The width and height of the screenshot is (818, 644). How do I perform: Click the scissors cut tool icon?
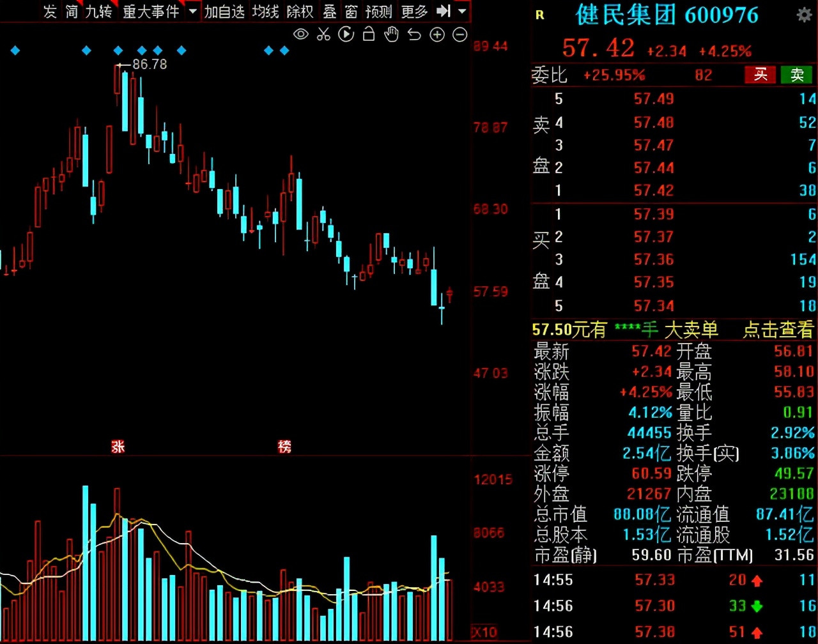point(323,34)
